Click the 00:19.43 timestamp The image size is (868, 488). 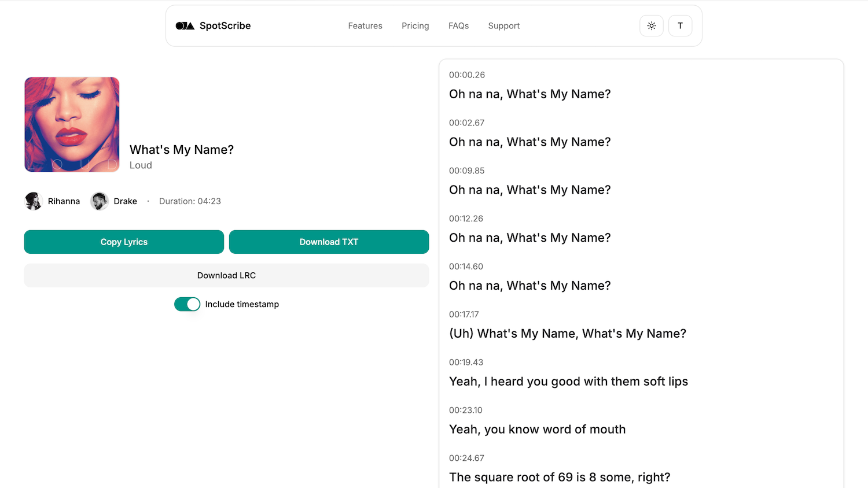click(466, 363)
